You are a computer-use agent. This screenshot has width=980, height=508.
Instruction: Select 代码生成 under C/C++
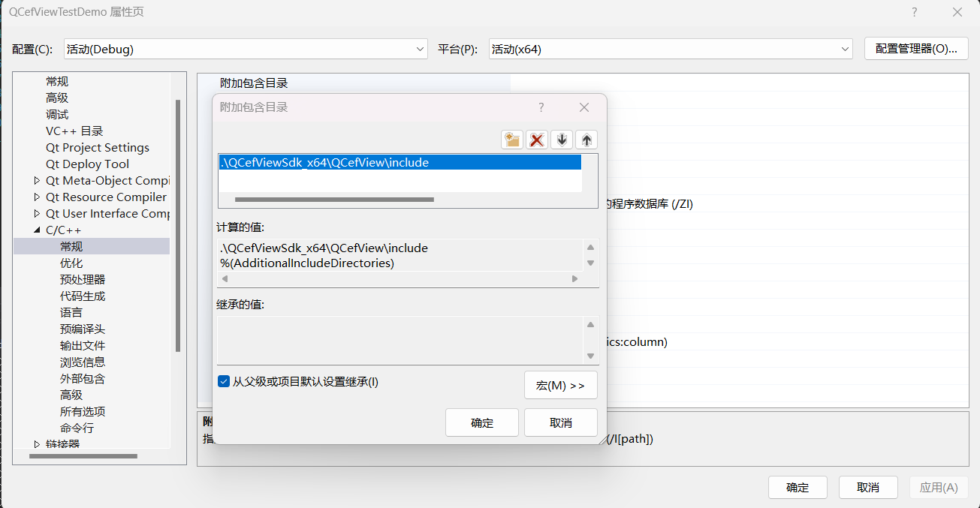point(83,296)
